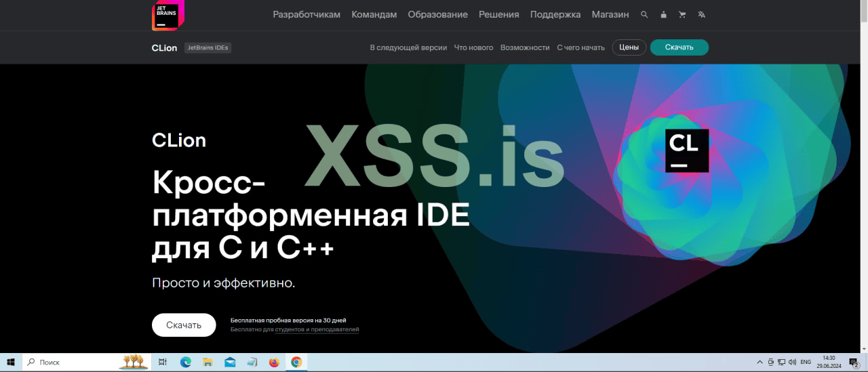Viewport: 868px width, 372px height.
Task: Click the JetBrains logo
Action: click(x=168, y=15)
